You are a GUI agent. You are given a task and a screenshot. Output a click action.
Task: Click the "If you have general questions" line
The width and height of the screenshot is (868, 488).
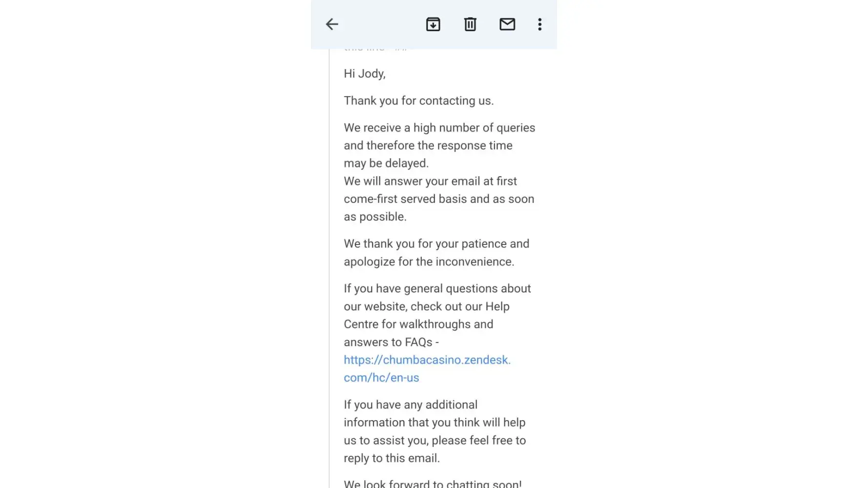tap(437, 289)
